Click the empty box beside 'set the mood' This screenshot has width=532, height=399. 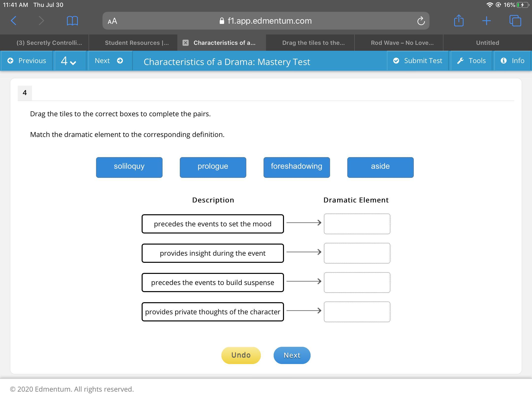[x=357, y=224]
